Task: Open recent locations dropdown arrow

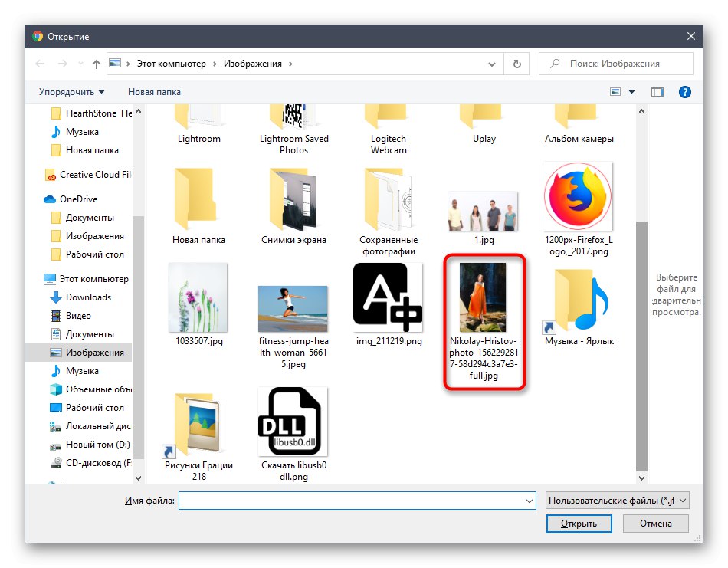Action: coord(80,64)
